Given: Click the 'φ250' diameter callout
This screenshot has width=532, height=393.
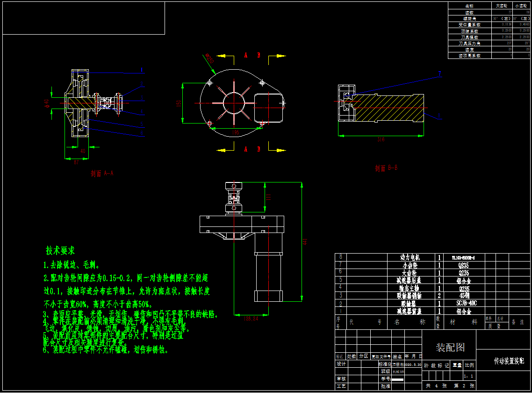Looking at the screenshot, I should [x=209, y=59].
